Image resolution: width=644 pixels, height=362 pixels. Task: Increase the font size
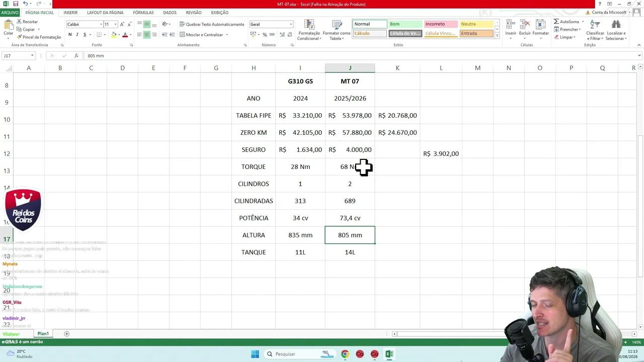coord(122,24)
